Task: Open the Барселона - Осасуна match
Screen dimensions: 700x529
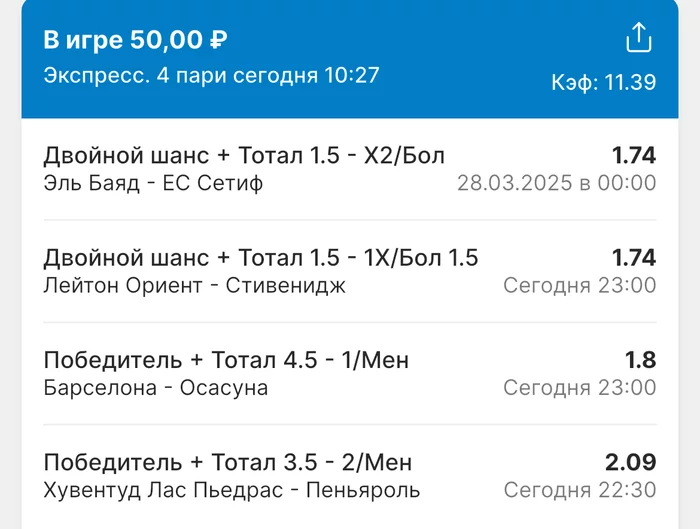Action: (156, 388)
